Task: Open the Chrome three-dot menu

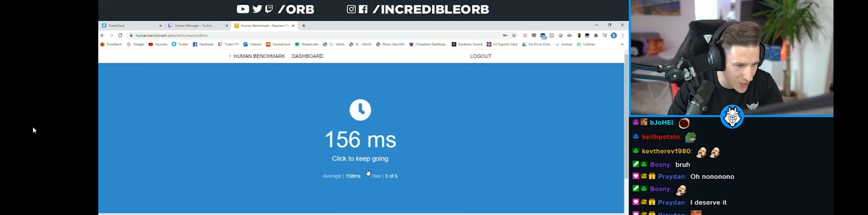Action: click(x=623, y=36)
